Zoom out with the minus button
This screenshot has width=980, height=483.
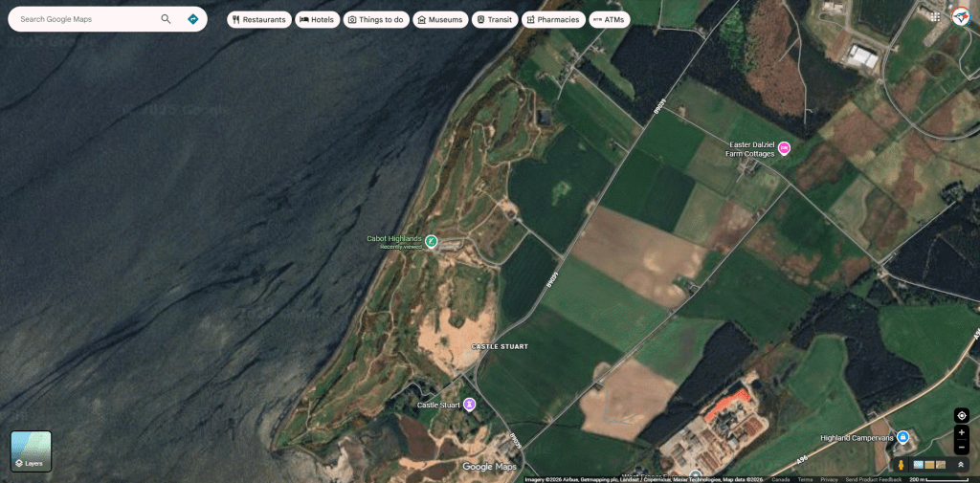(x=962, y=448)
